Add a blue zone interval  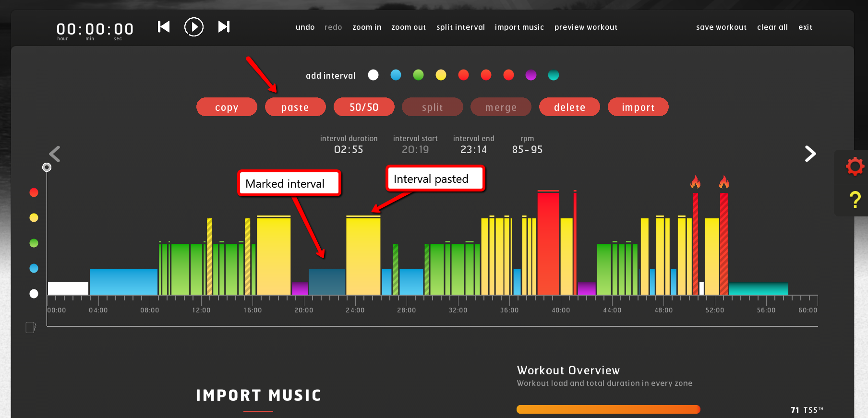click(x=396, y=75)
